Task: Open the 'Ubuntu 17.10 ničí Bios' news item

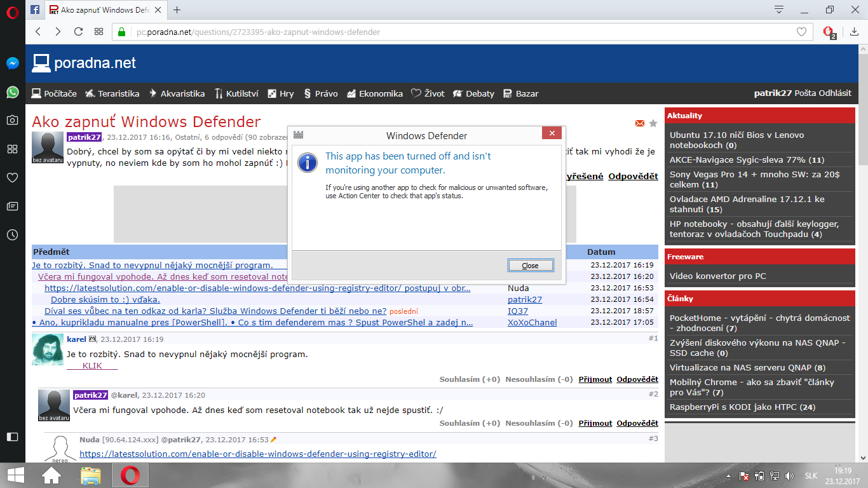Action: coord(736,140)
